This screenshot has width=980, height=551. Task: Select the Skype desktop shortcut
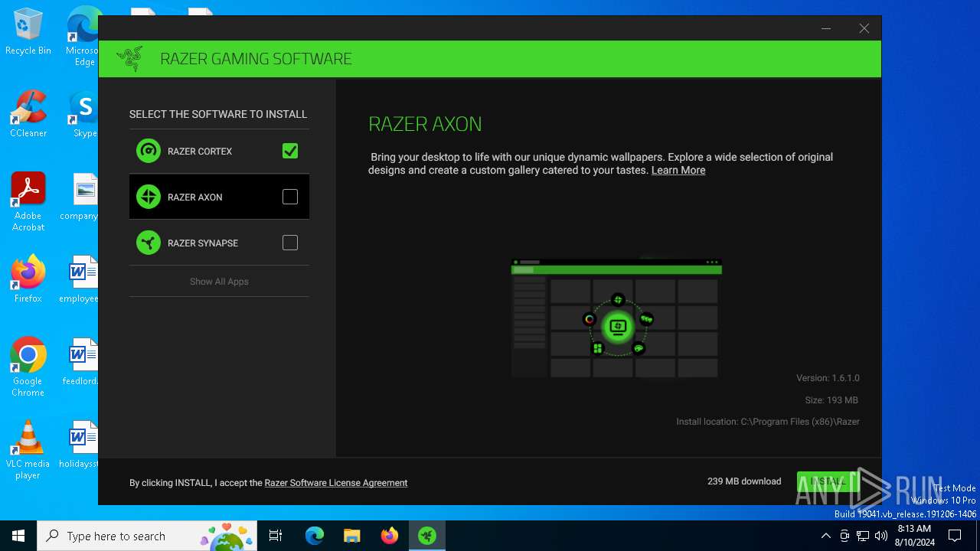click(84, 115)
